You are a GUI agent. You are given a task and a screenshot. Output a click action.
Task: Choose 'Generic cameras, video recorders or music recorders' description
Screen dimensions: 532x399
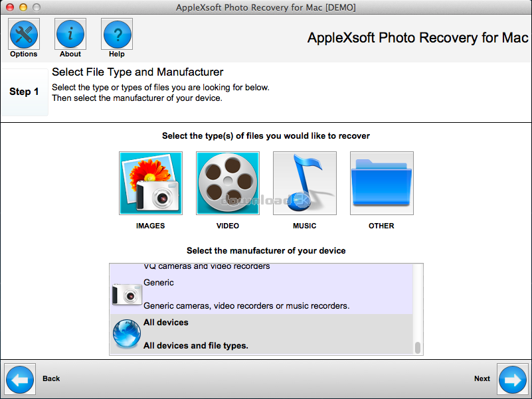[x=246, y=306]
